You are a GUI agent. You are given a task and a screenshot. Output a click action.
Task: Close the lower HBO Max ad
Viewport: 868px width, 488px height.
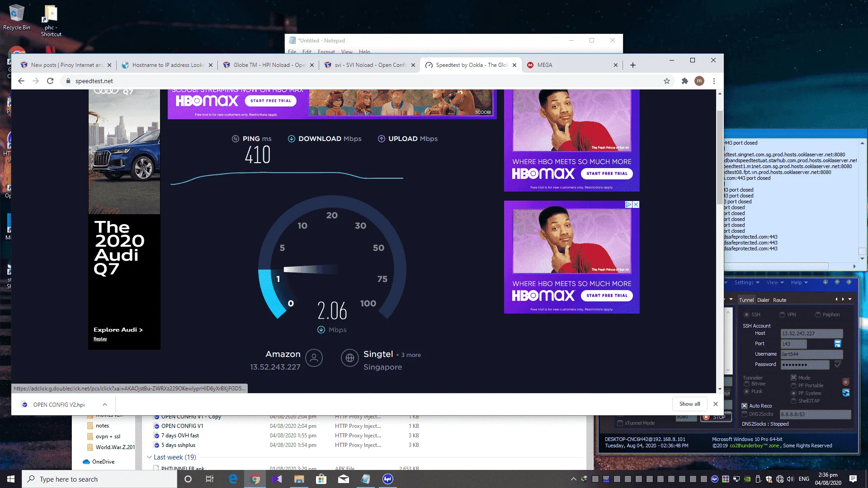point(636,205)
